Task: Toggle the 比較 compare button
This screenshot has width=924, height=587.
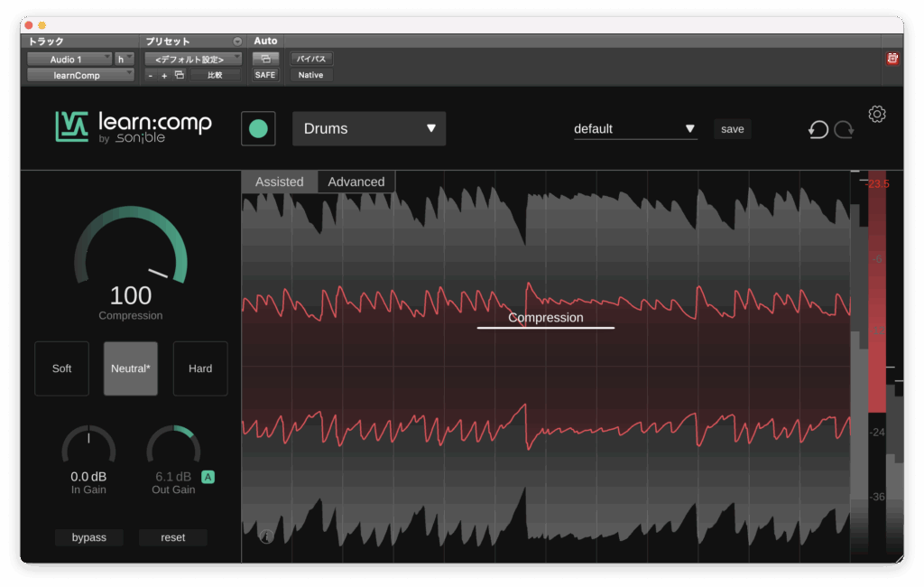Action: tap(215, 75)
